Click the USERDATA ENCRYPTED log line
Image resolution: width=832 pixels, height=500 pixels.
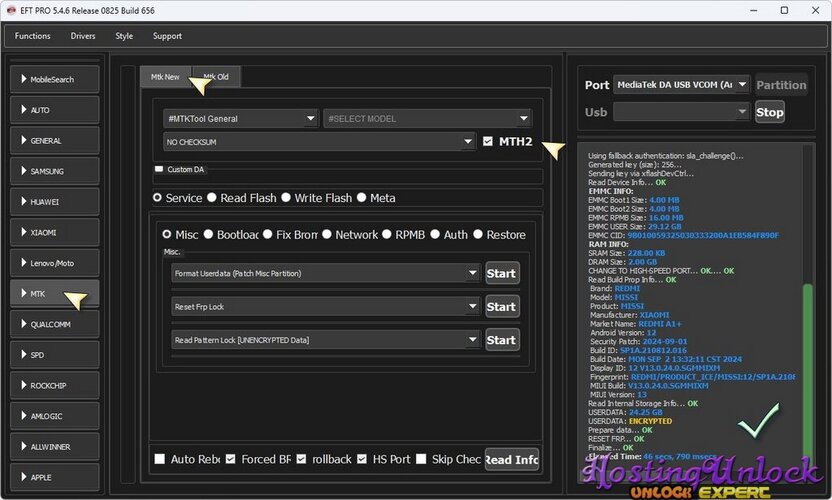click(630, 421)
